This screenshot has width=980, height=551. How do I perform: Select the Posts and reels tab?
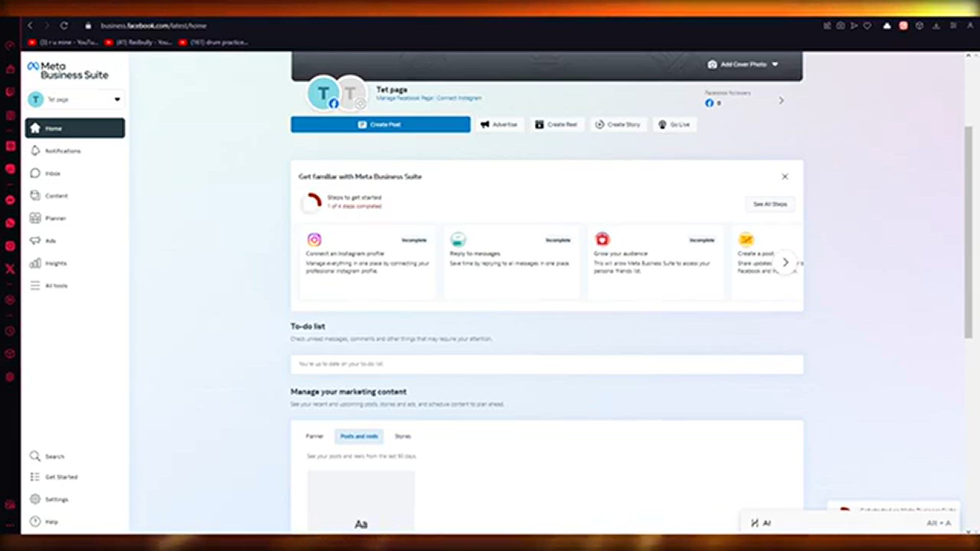tap(359, 436)
